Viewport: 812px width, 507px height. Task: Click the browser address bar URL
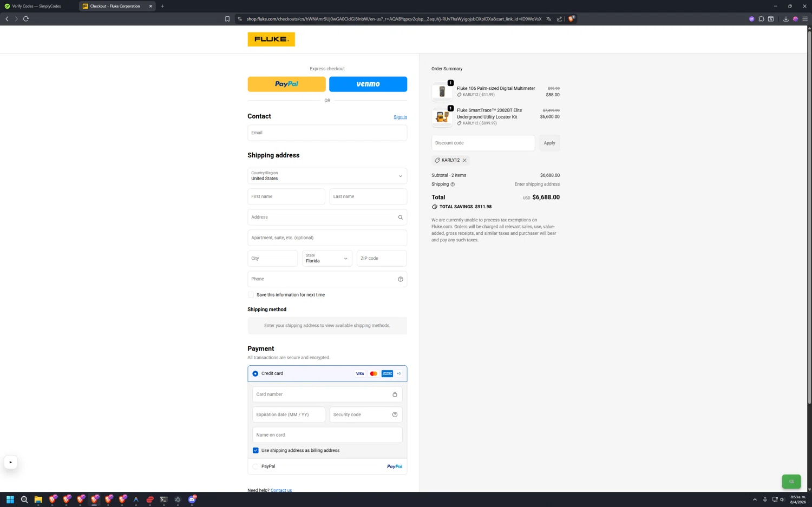click(394, 19)
